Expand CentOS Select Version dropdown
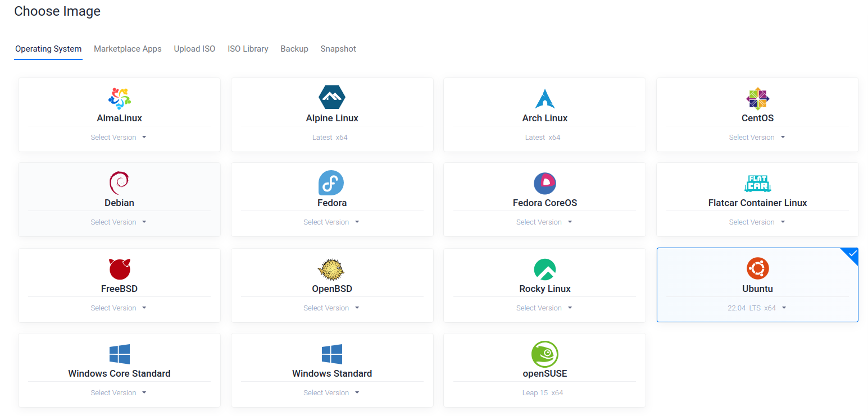This screenshot has width=868, height=416. tap(757, 137)
